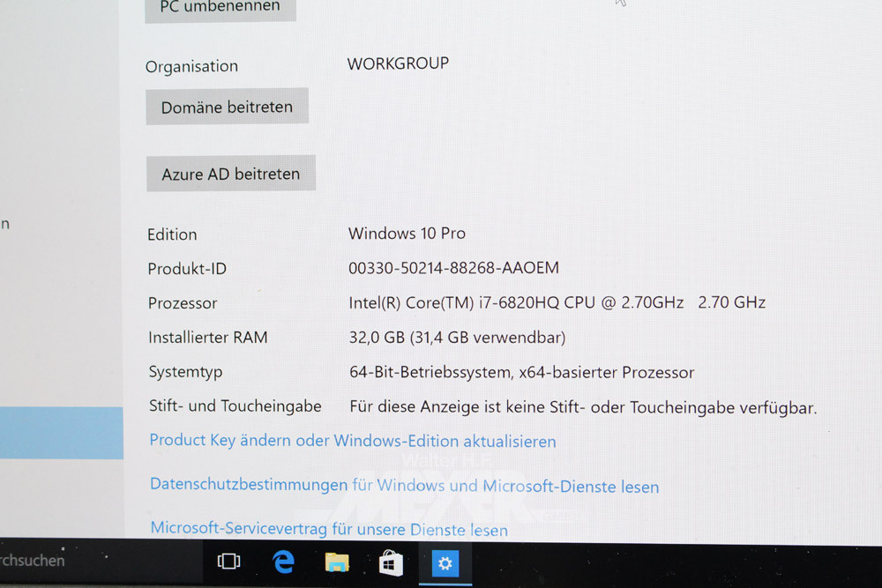Launch Microsoft Edge from the taskbar

pyautogui.click(x=283, y=562)
